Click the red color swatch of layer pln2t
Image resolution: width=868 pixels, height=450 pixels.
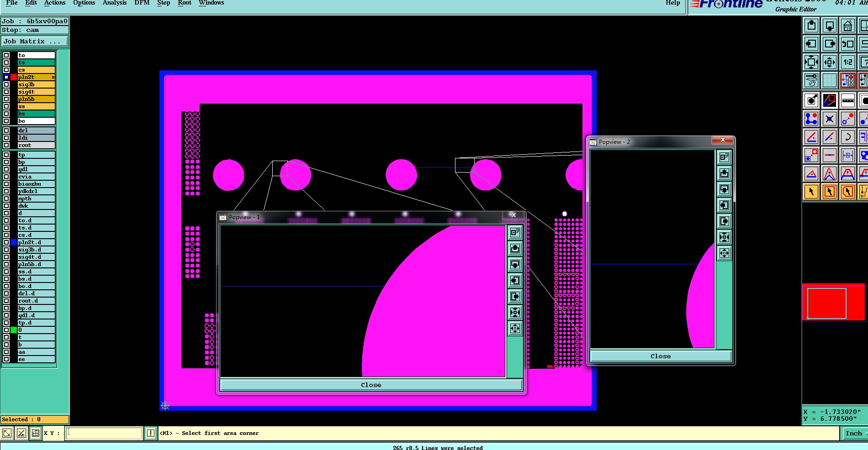point(14,77)
